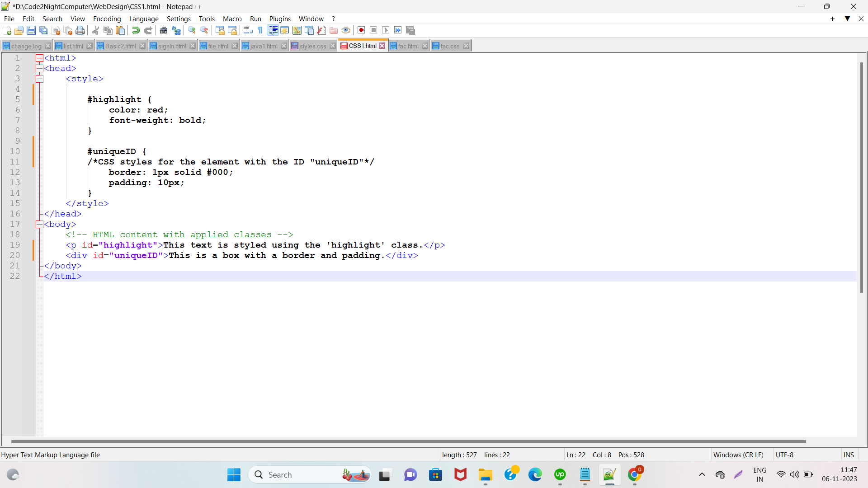Viewport: 868px width, 488px height.
Task: Click the vertical scrollbar in the editor
Action: click(x=862, y=181)
